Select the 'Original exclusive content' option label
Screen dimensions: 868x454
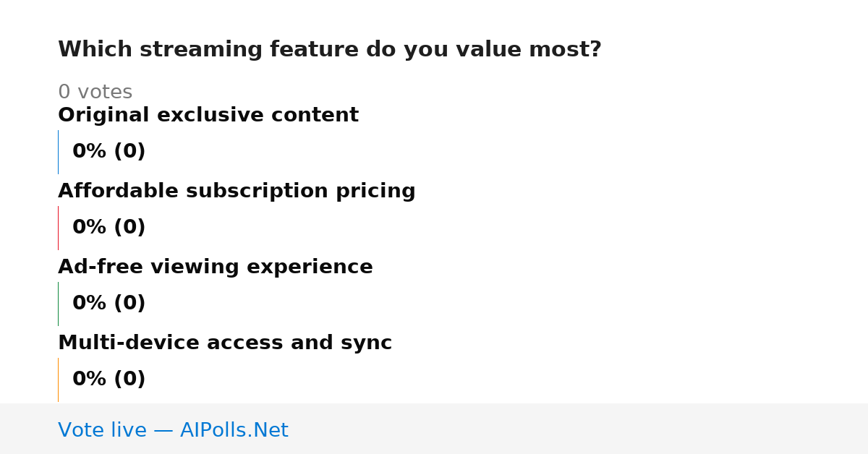tap(208, 116)
